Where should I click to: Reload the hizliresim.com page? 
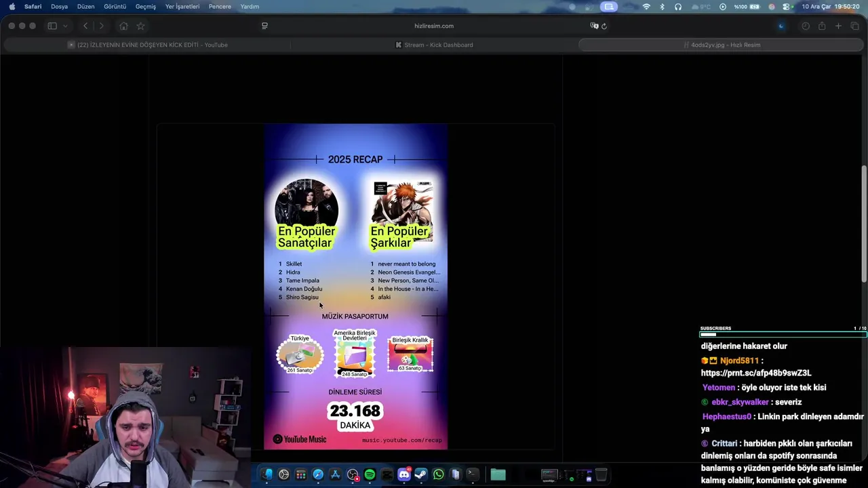604,26
